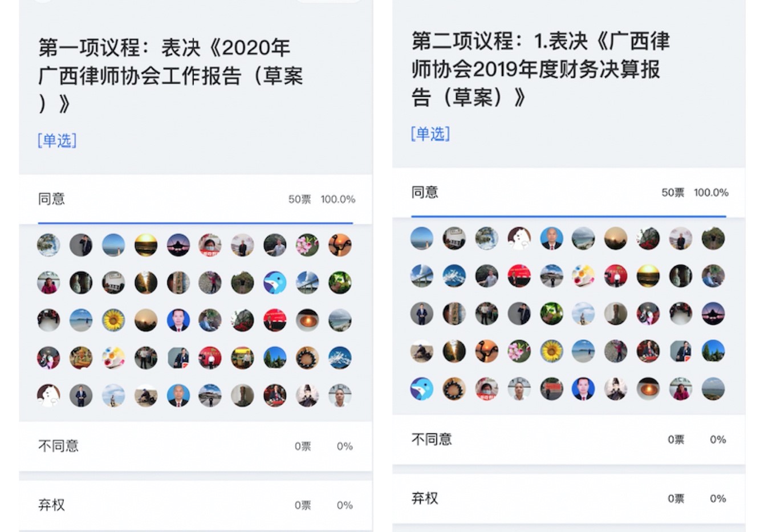Open white cartoon bear avatar under second agenda
Viewport: 760px width, 532px height.
[519, 238]
